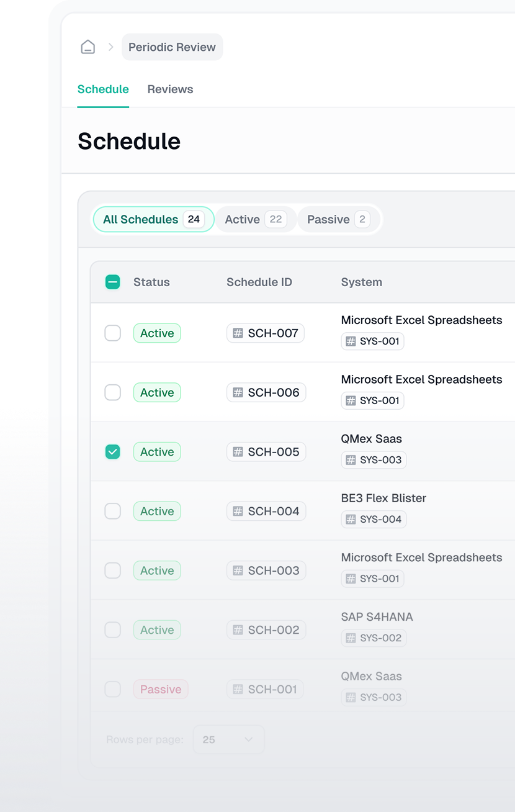Filter by Active schedules
Screen dimensions: 515x812
point(255,219)
